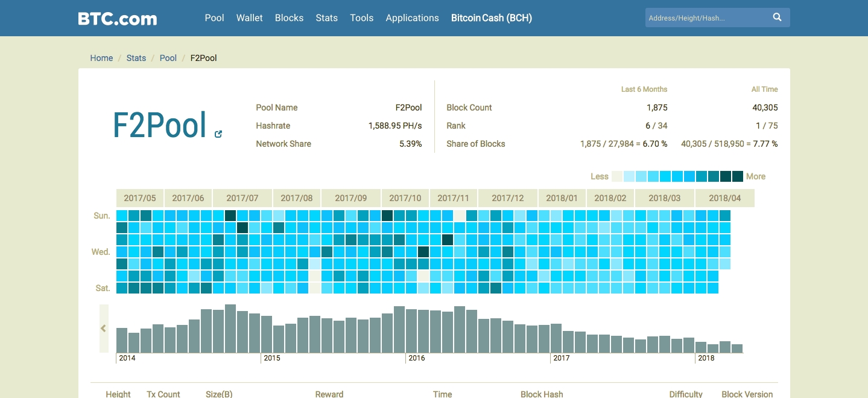
Task: Click the all-time Rank value 1 / 75
Action: (x=767, y=126)
